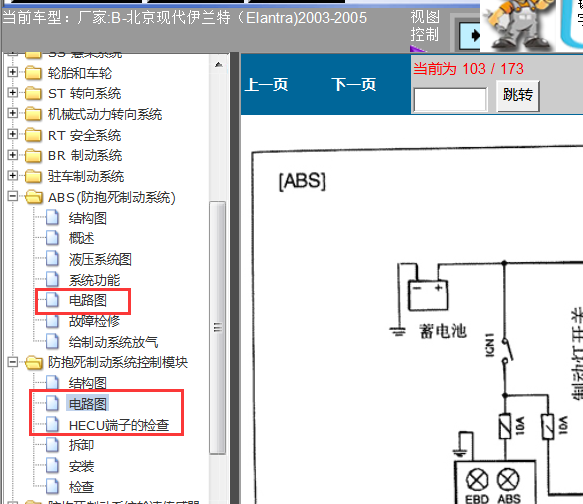This screenshot has width=583, height=504.
Task: Open the HECU端子的检查 page
Action: [119, 425]
